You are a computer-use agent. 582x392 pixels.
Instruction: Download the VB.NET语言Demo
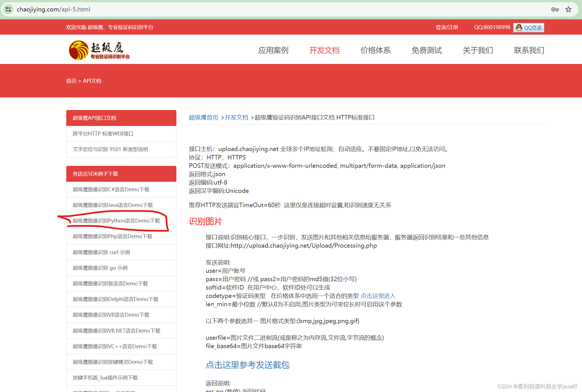(x=121, y=331)
